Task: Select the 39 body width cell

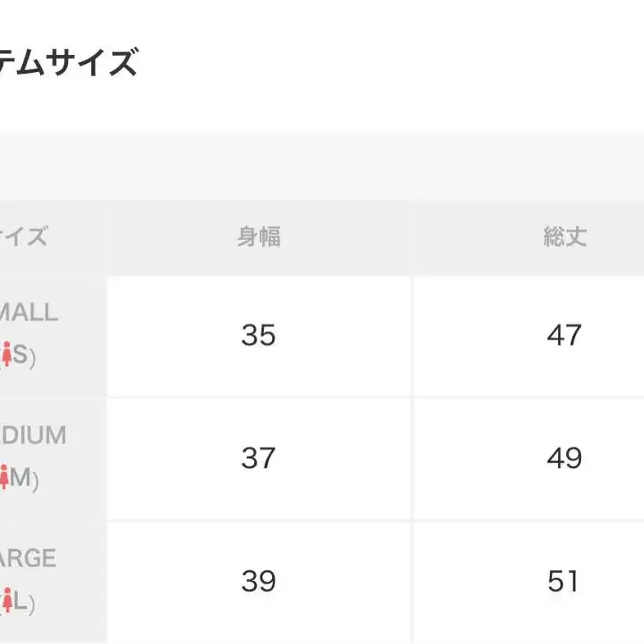Action: [x=259, y=582]
